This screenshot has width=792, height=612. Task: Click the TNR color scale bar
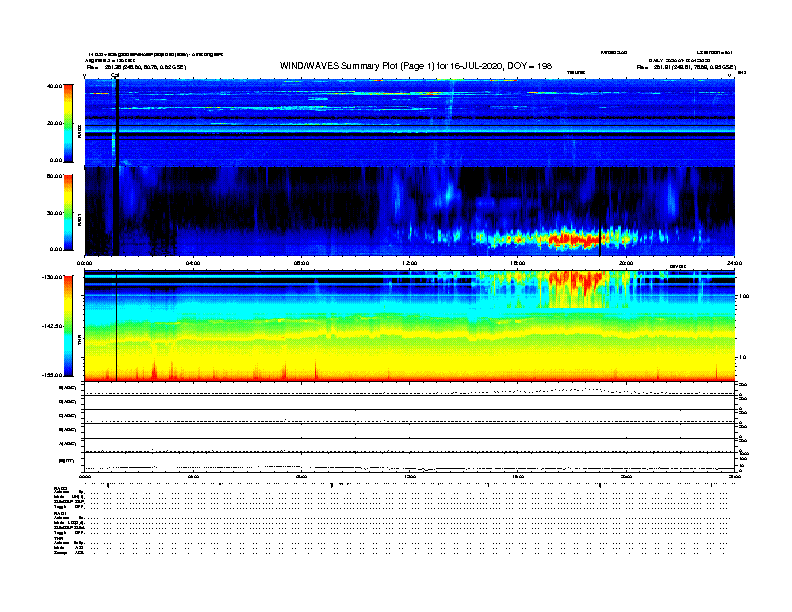point(68,326)
